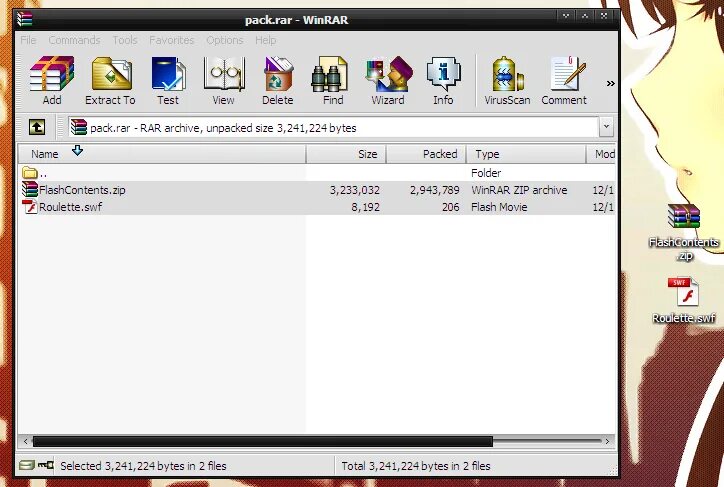The height and width of the screenshot is (487, 724).
Task: Click the Extract To toolbar icon
Action: pyautogui.click(x=110, y=80)
